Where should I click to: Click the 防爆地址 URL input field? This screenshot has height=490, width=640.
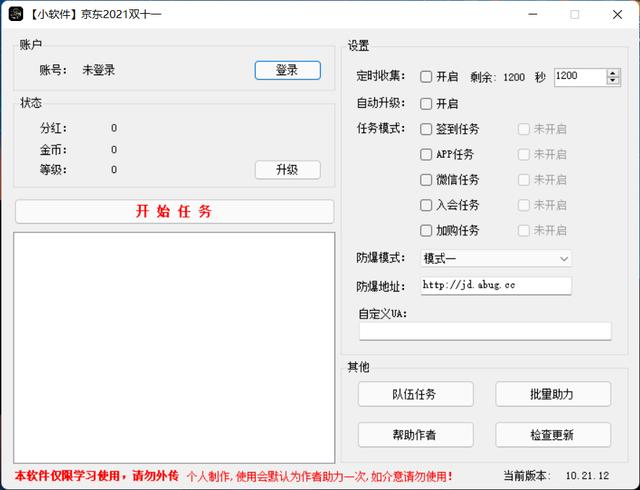click(496, 285)
